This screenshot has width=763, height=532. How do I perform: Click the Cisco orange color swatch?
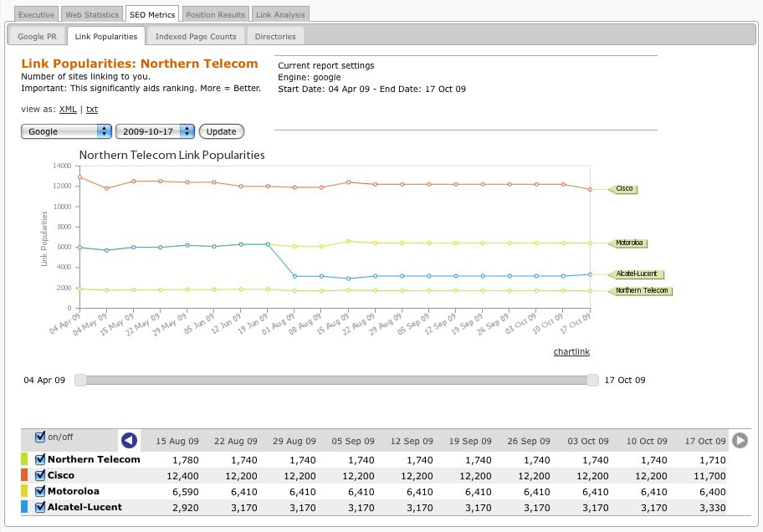[x=24, y=475]
